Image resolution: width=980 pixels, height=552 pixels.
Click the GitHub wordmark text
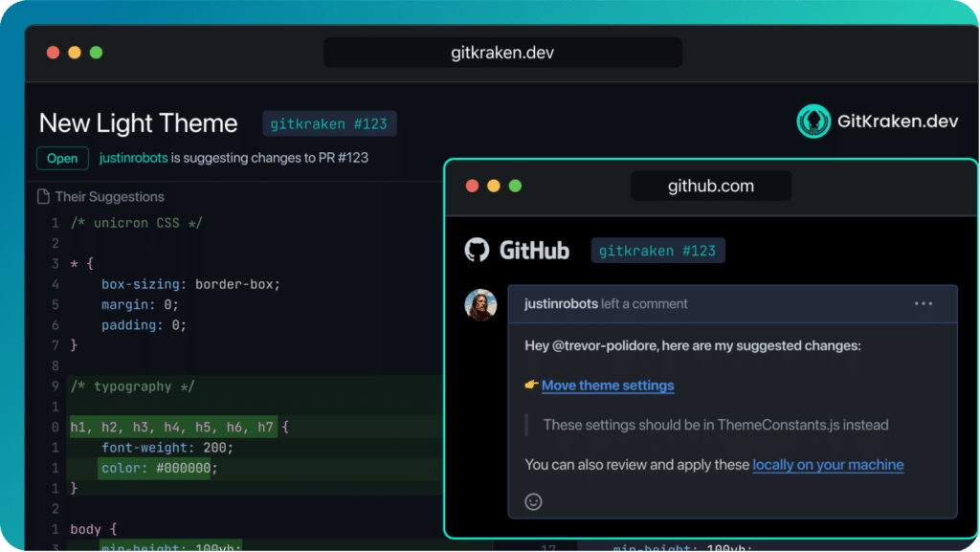click(x=534, y=251)
